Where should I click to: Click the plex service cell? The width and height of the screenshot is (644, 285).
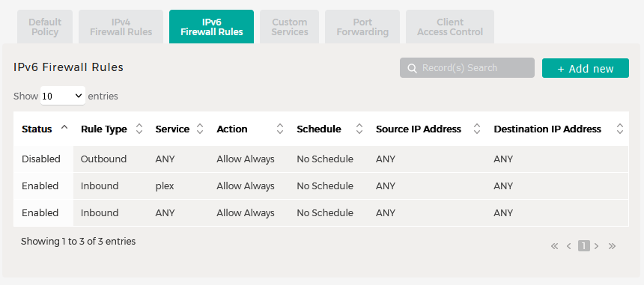tap(165, 186)
